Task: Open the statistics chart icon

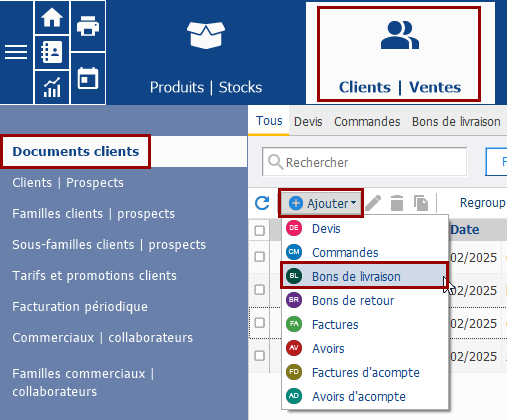Action: point(52,87)
